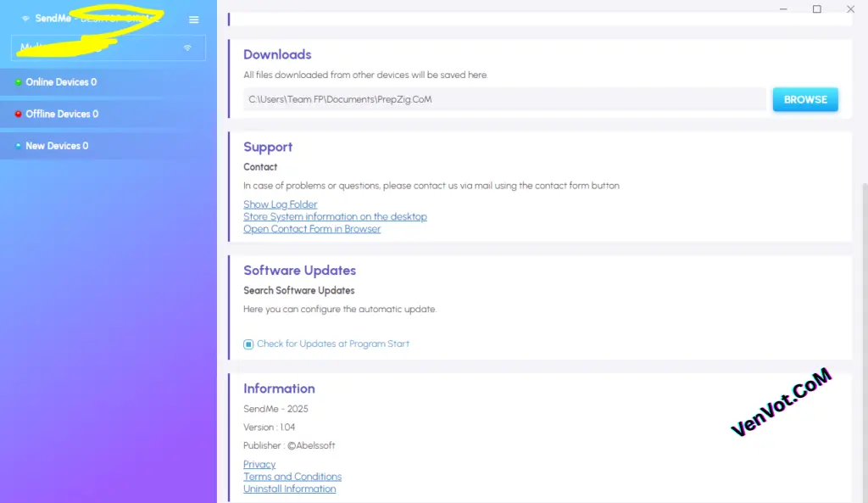
Task: Maximize the SendMe window
Action: (x=817, y=8)
